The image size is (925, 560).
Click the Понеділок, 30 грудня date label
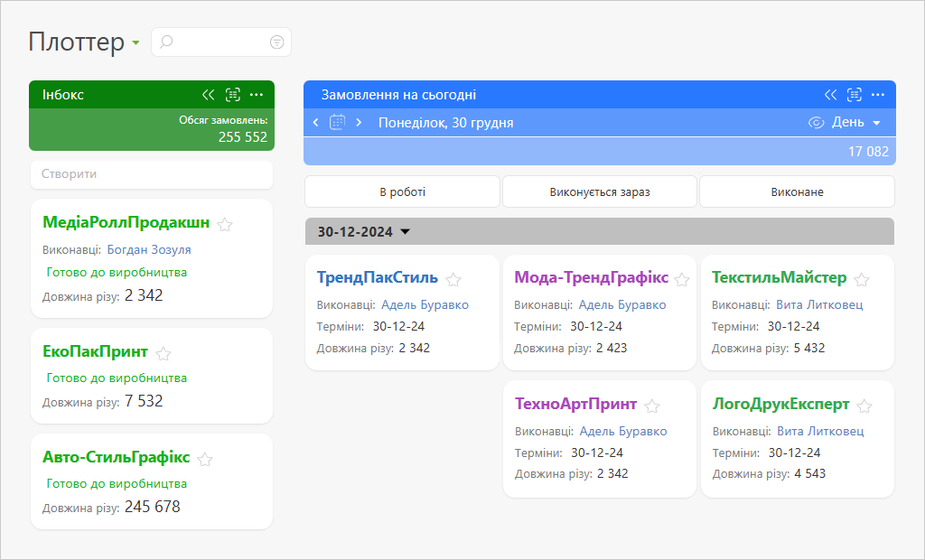click(x=446, y=123)
